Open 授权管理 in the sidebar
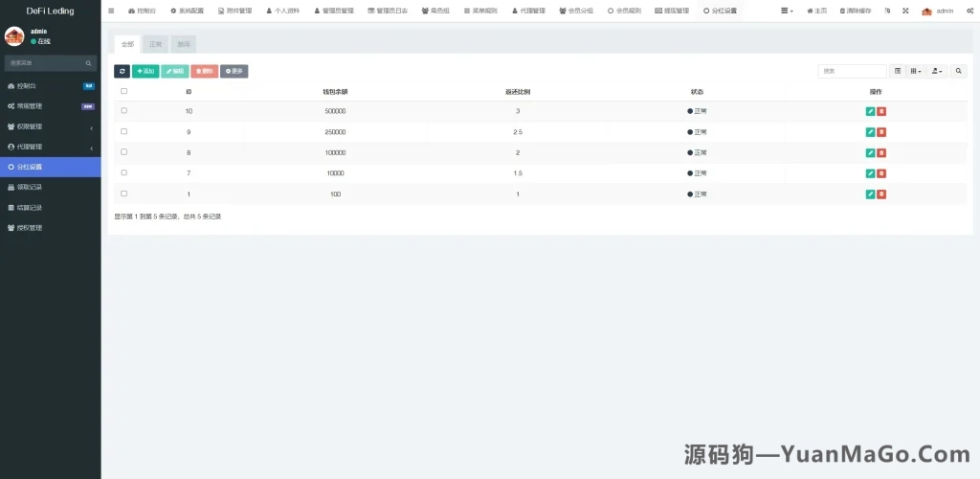 (50, 228)
